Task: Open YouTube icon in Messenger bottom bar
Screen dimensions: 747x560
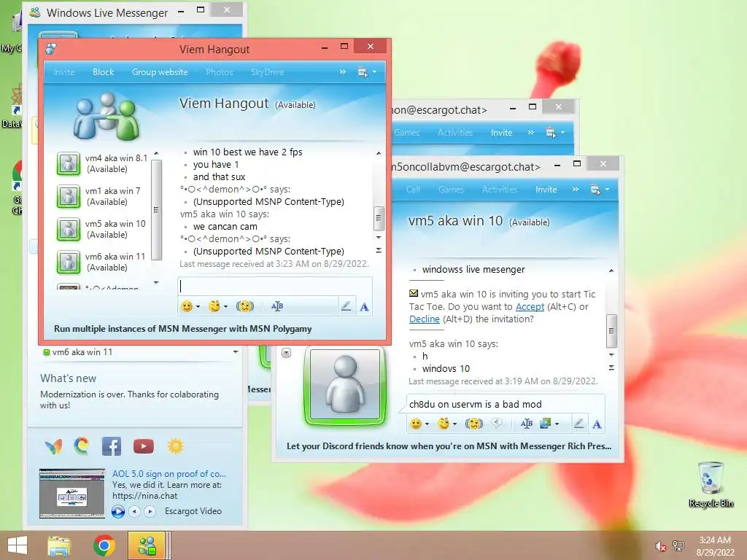Action: click(x=144, y=446)
